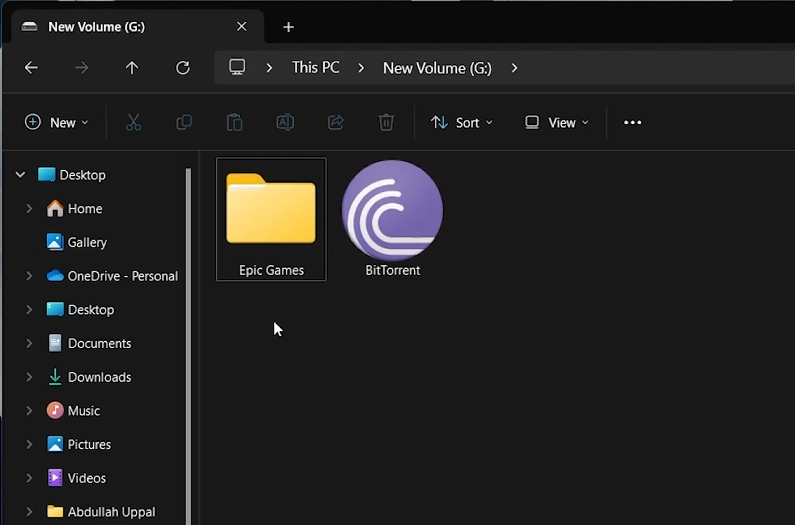Image resolution: width=795 pixels, height=525 pixels.
Task: Click This PC in the address breadcrumb
Action: pos(315,67)
